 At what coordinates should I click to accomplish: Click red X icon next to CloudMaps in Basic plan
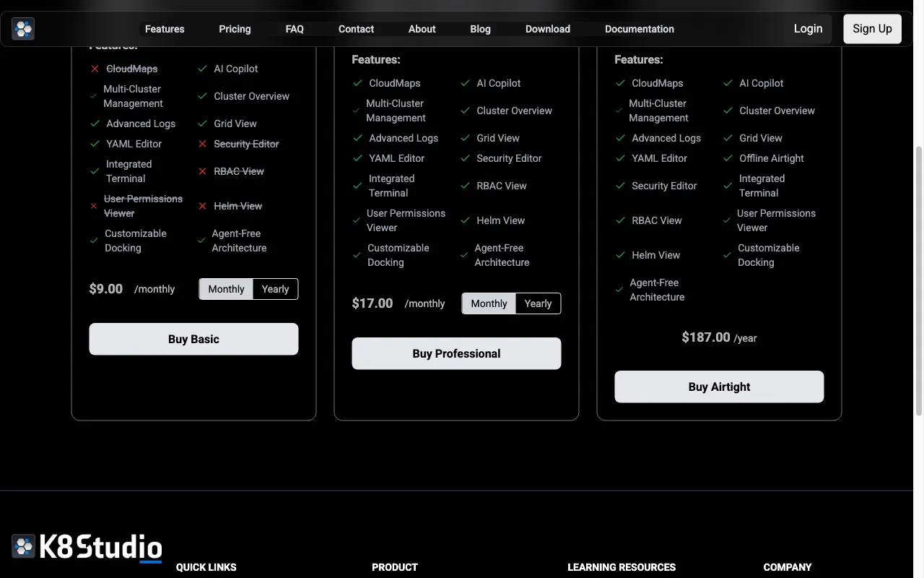coord(95,69)
